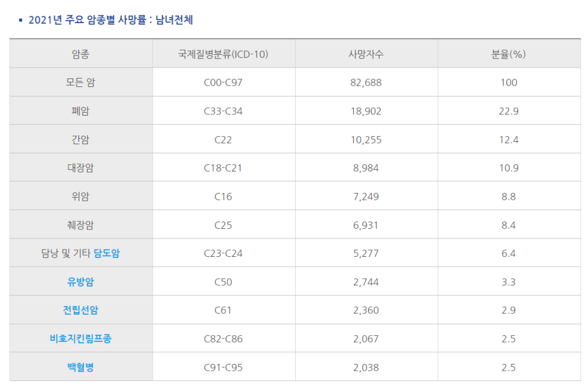Click the C91-C95 code cell
The image size is (588, 384).
click(x=223, y=368)
